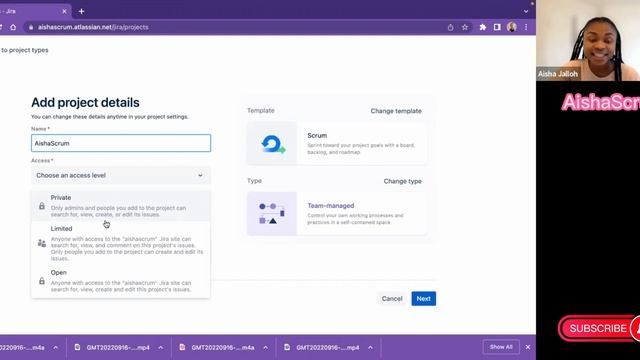Click the Team-managed type icon

[x=272, y=214]
